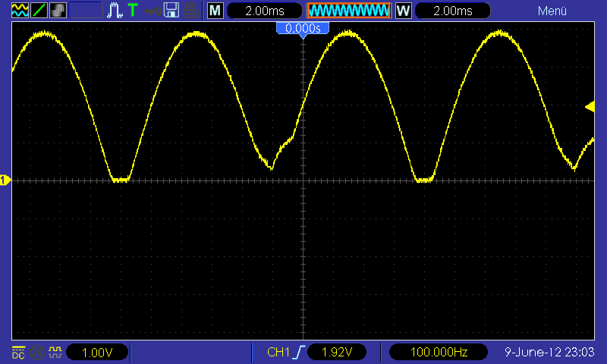Click the green T trigger status icon
The height and width of the screenshot is (364, 607).
click(133, 11)
